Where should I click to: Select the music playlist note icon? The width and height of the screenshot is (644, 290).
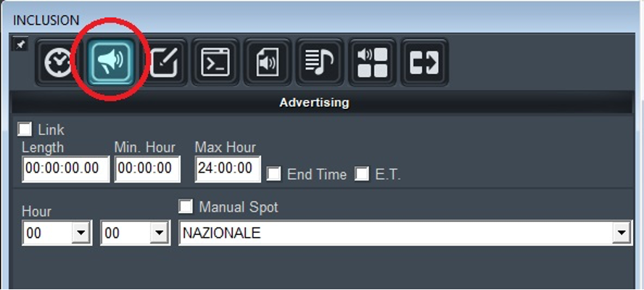tap(320, 62)
